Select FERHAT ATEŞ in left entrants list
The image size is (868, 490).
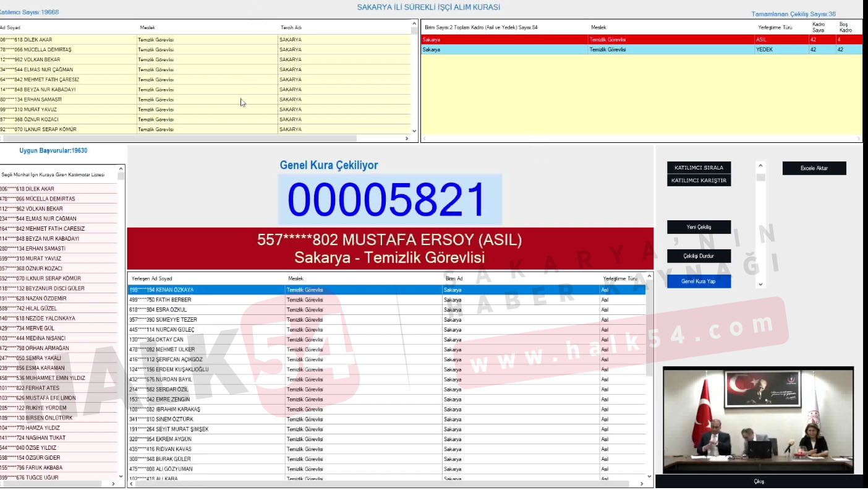59,388
